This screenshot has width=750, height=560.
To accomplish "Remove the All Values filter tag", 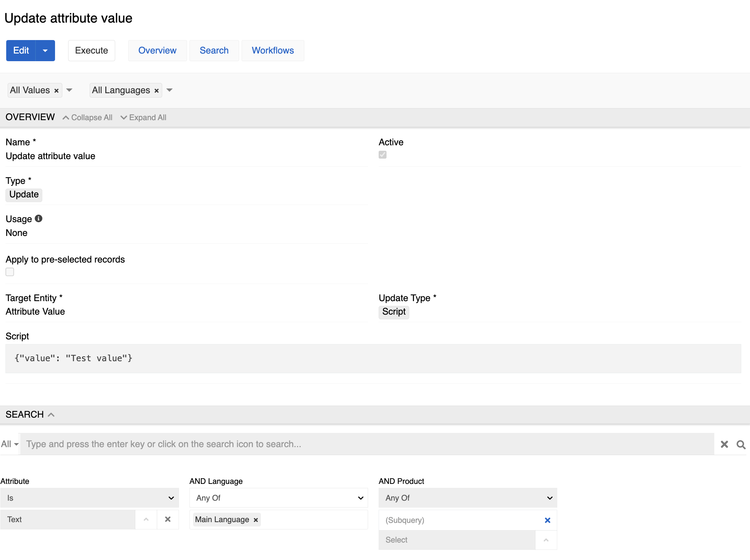I will (56, 91).
